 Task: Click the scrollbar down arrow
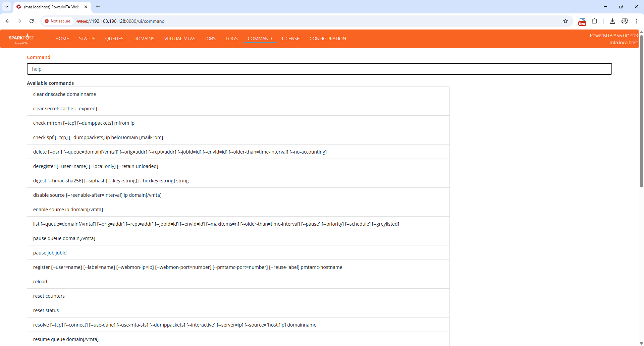coord(641,343)
